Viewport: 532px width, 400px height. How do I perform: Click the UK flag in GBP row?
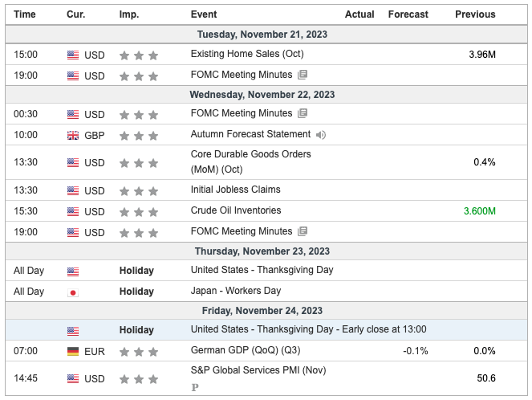(73, 136)
